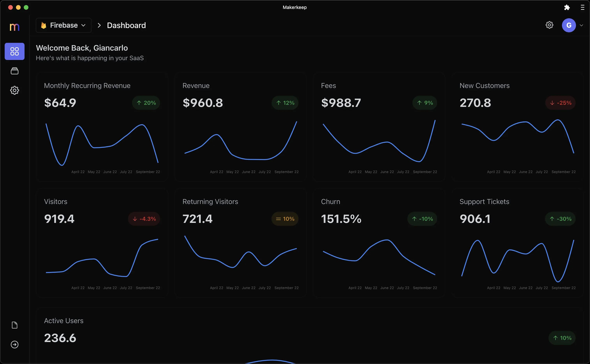This screenshot has width=590, height=364.
Task: Click the breadcrumb chevron before Dashboard
Action: click(99, 25)
